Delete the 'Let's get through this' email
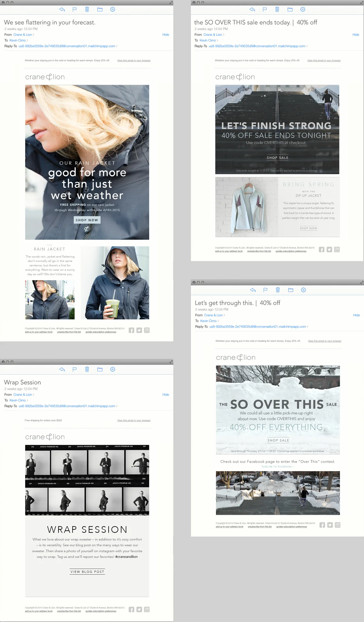This screenshot has width=364, height=622. click(x=278, y=290)
